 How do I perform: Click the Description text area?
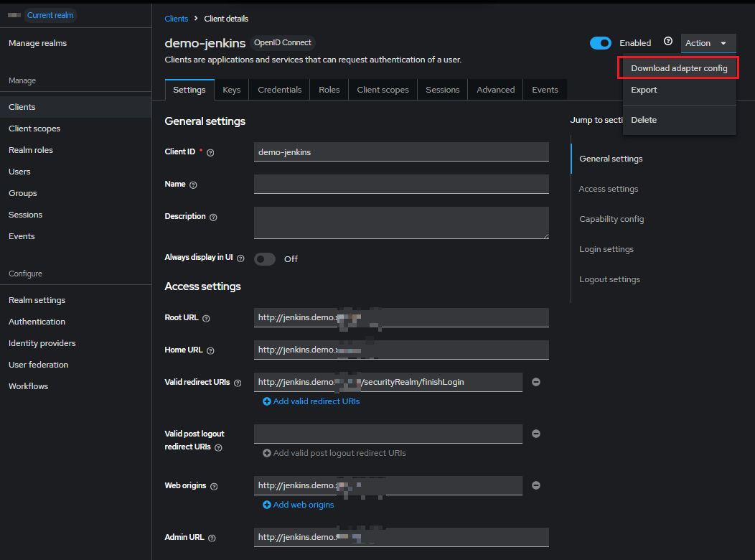(401, 223)
